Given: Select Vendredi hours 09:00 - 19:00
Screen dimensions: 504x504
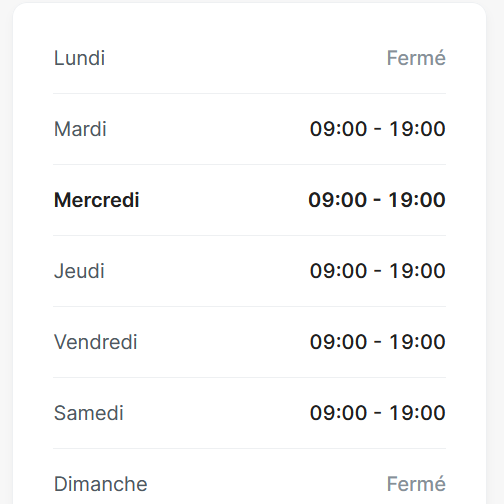Looking at the screenshot, I should [378, 342].
